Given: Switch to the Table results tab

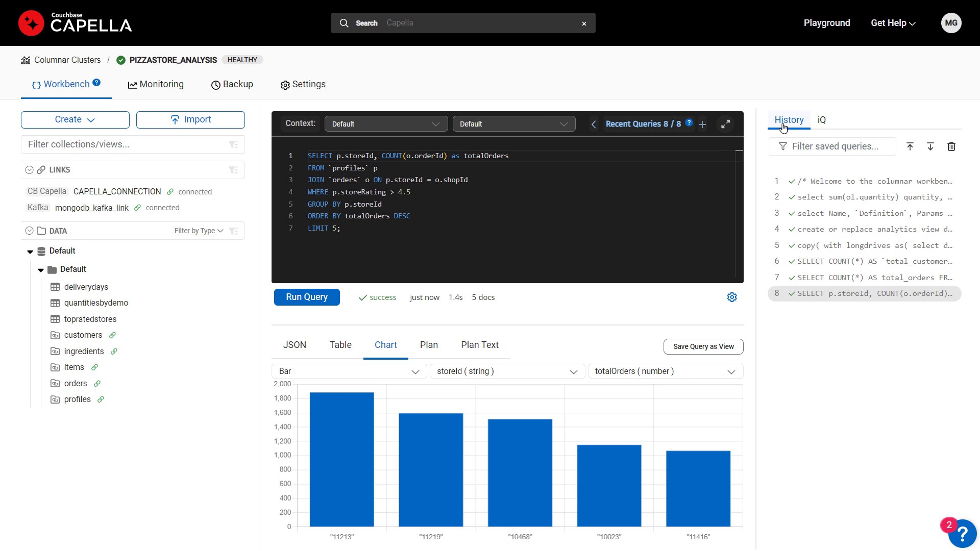Looking at the screenshot, I should [340, 345].
